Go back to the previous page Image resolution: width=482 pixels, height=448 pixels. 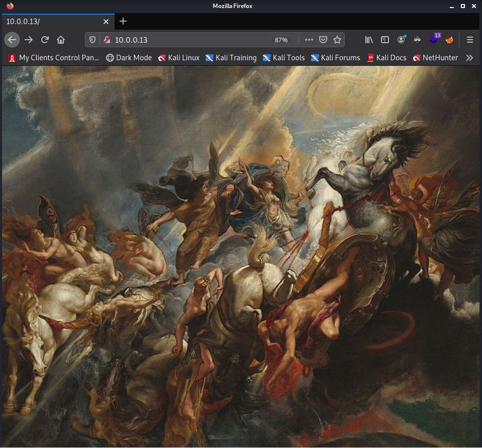pos(12,40)
